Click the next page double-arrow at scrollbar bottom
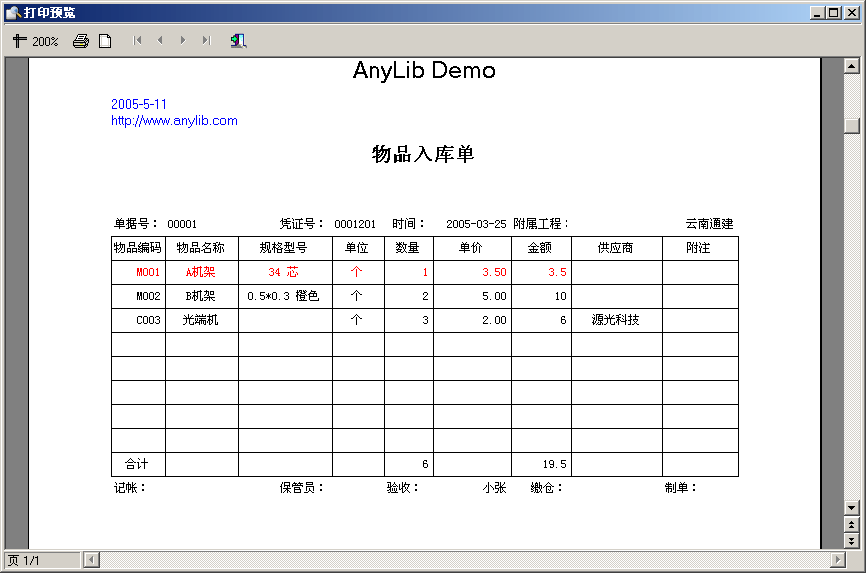 pos(852,540)
